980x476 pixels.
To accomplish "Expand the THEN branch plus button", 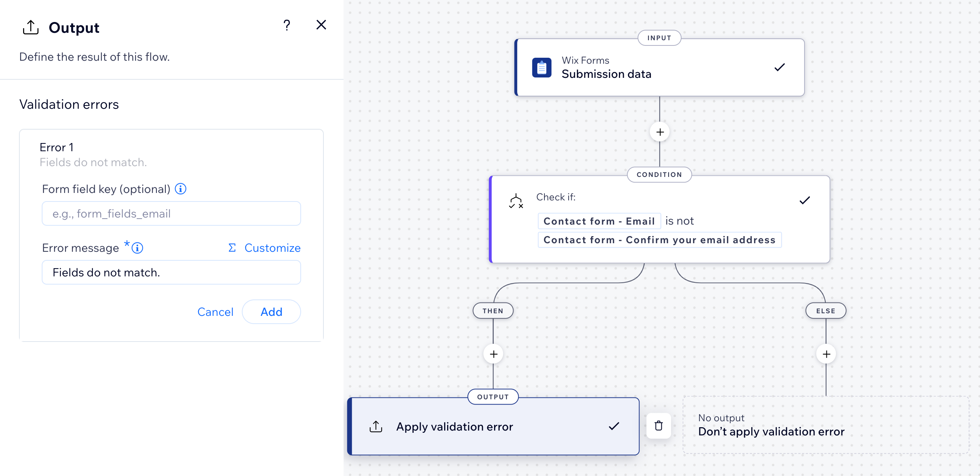I will point(494,354).
